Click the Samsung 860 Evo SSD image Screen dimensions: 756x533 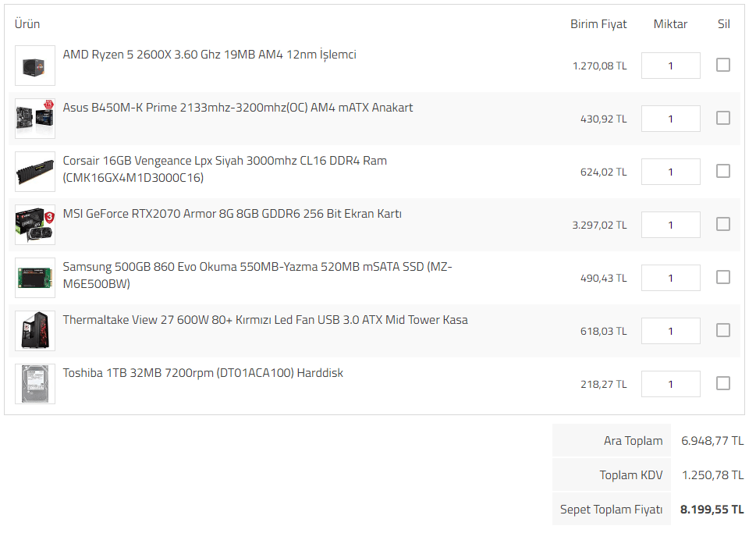pos(35,278)
